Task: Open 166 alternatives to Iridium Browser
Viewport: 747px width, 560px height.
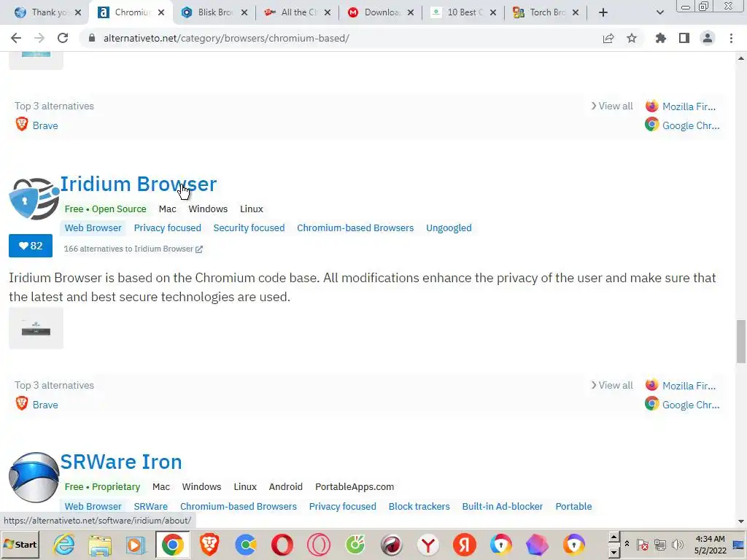Action: pos(133,249)
